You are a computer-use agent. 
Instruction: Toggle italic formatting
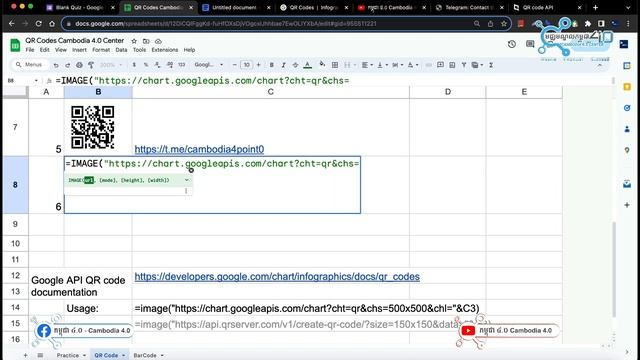coord(283,65)
